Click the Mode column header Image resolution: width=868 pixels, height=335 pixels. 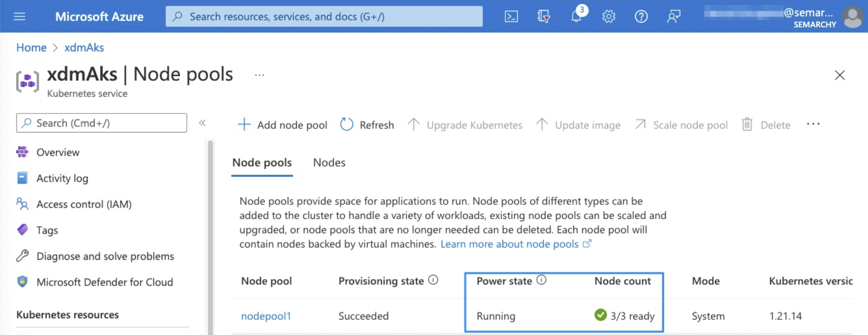click(706, 281)
